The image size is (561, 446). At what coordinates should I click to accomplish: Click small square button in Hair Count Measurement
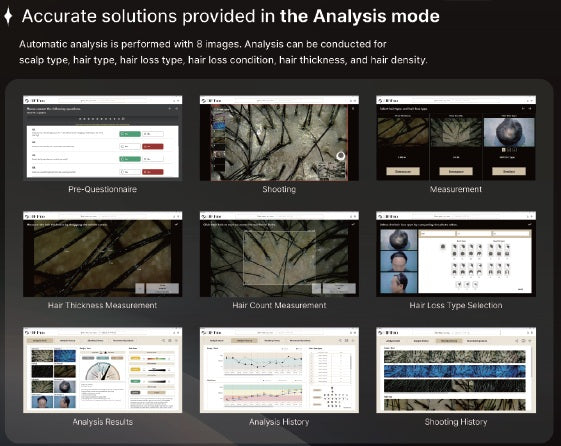click(316, 288)
